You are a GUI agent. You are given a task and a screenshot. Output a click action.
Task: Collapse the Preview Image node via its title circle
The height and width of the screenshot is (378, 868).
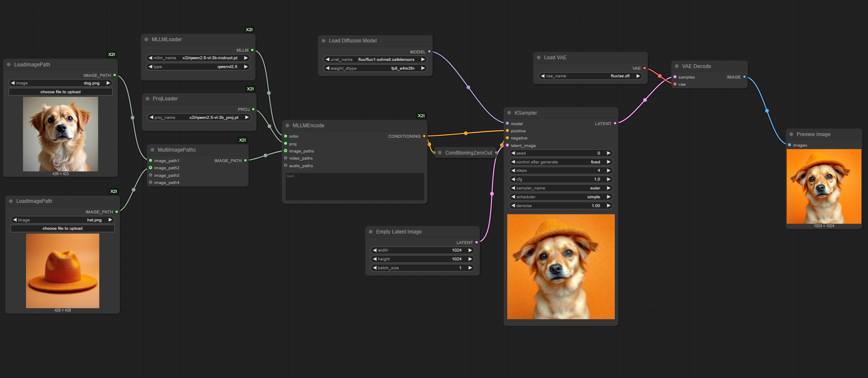(x=791, y=134)
